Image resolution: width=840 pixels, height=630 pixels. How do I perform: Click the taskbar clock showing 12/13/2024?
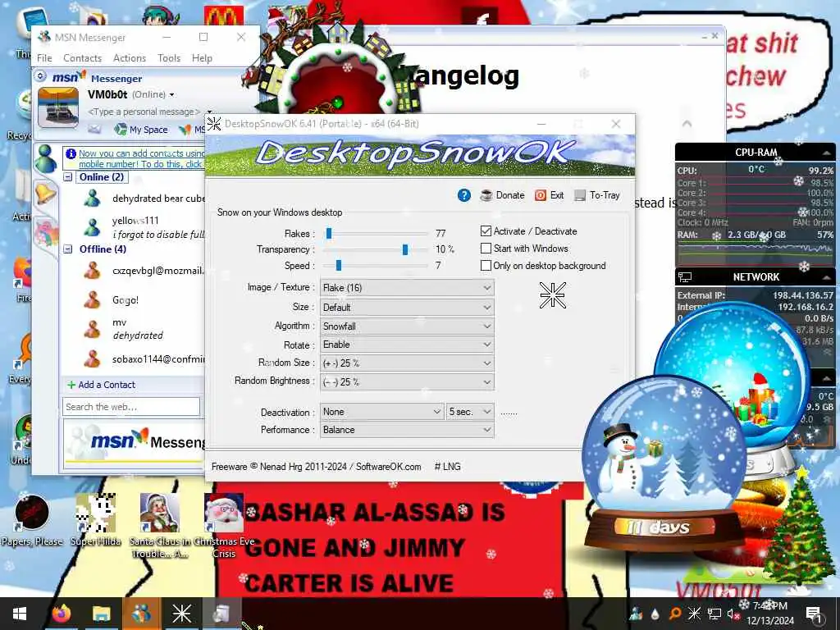click(769, 614)
